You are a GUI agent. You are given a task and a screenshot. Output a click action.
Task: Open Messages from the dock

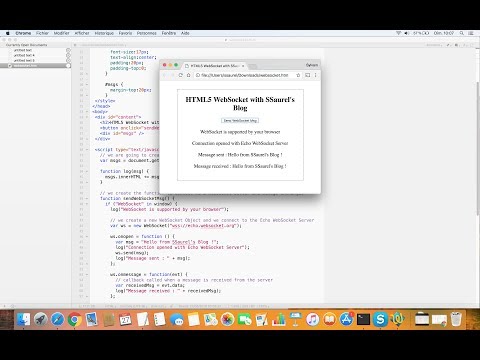[177, 319]
